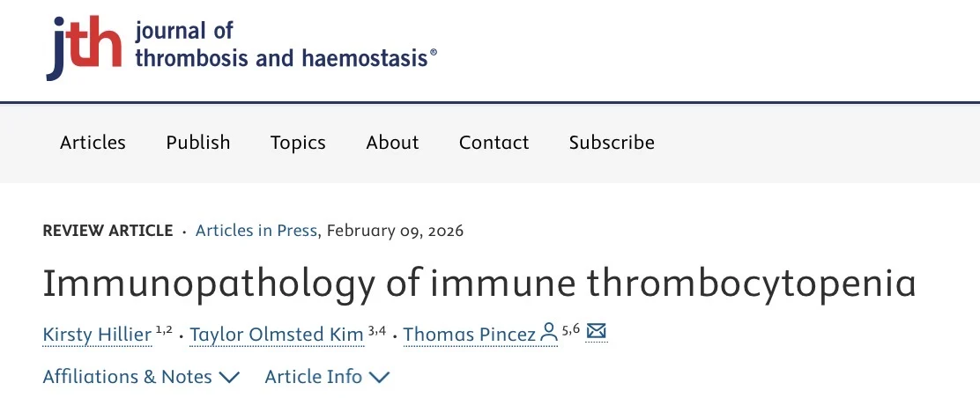980x398 pixels.
Task: Click Subscribe in the navigation bar
Action: (x=612, y=143)
